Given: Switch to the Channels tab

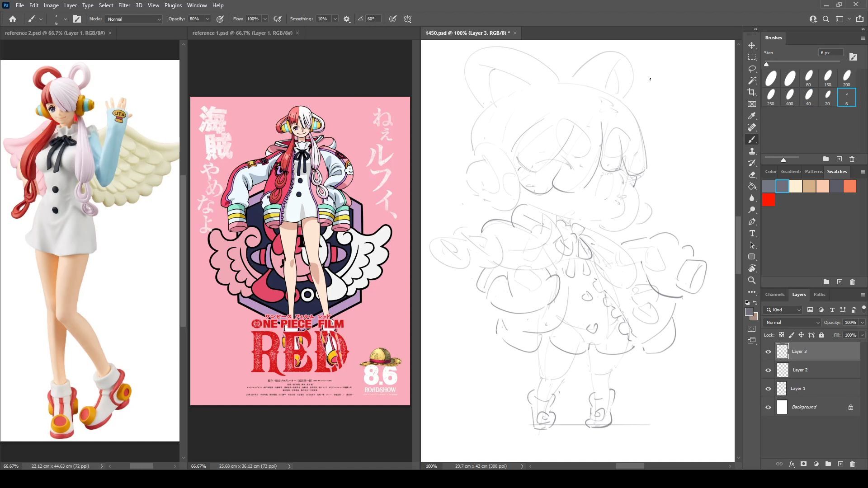Looking at the screenshot, I should coord(774,295).
